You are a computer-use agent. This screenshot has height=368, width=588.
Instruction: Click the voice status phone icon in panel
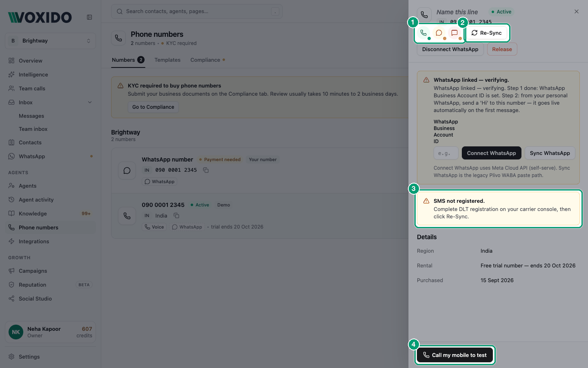(423, 33)
